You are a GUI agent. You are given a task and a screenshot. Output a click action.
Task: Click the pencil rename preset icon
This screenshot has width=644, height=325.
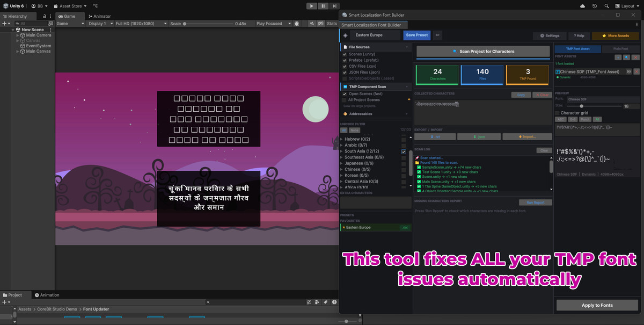[437, 35]
